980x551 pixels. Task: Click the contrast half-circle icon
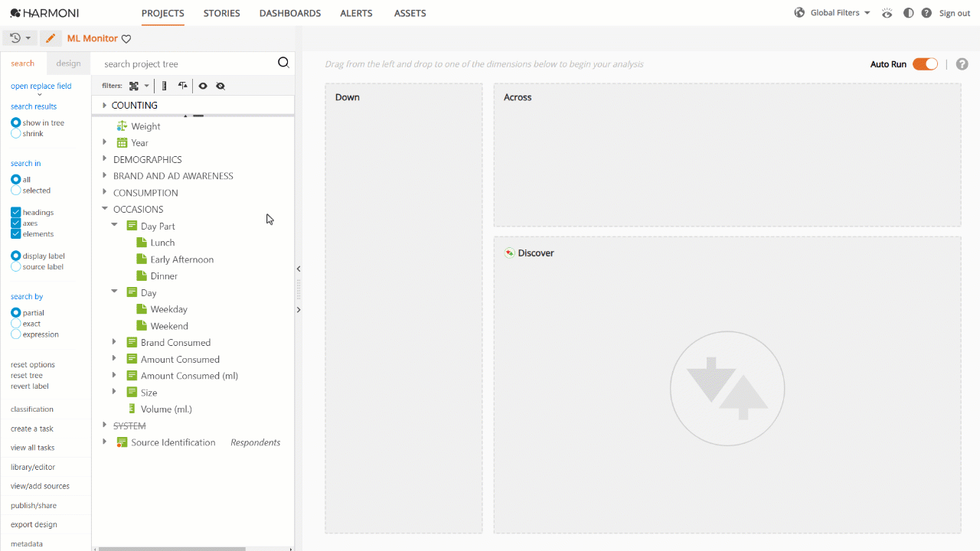(x=909, y=13)
